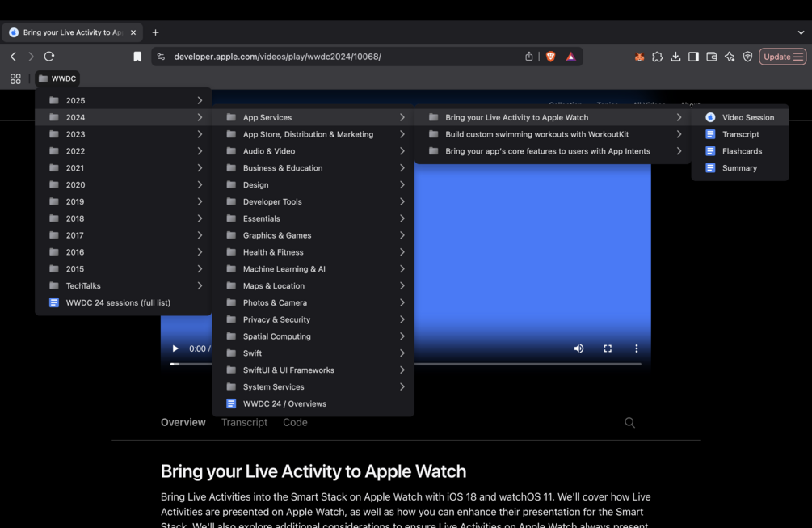Open Machine Learning & AI folder
Screen dimensions: 812x528
coord(313,269)
